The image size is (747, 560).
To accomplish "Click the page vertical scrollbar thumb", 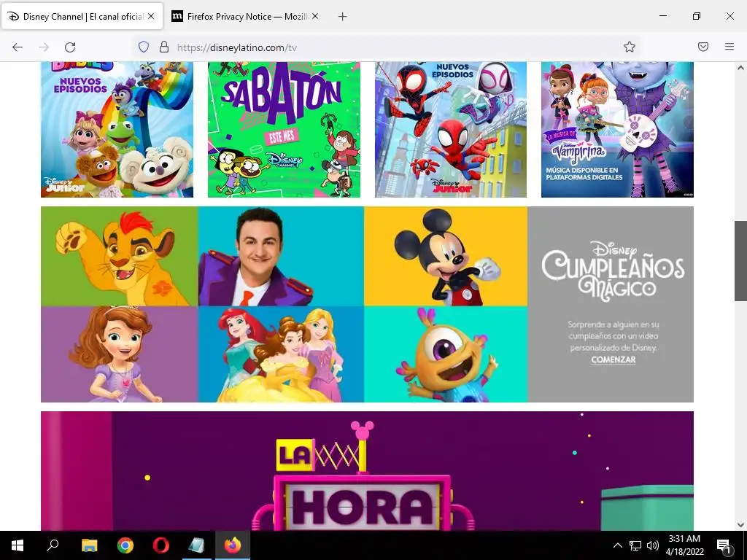I will tap(740, 261).
